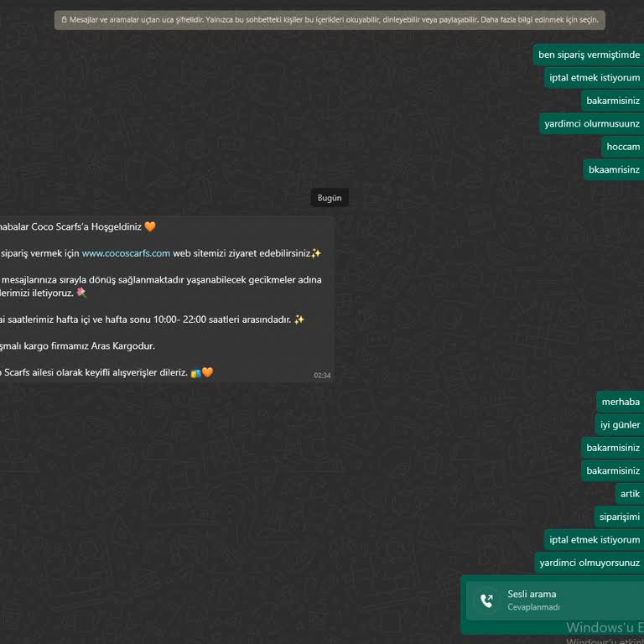This screenshot has width=644, height=644.
Task: Select the 'artik' message bubble
Action: tap(630, 494)
